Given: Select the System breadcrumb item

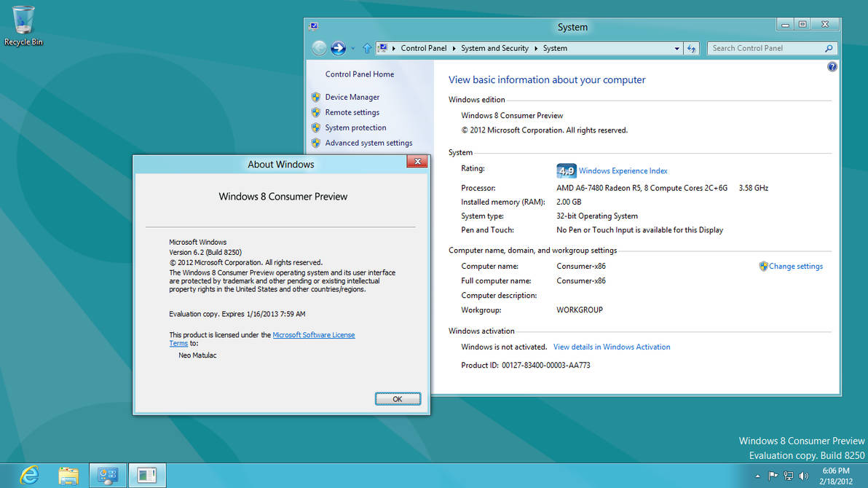Looking at the screenshot, I should point(555,48).
